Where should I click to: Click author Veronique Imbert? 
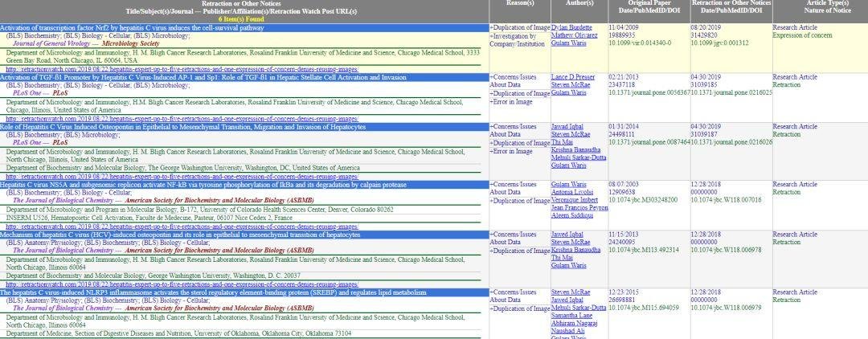[574, 200]
